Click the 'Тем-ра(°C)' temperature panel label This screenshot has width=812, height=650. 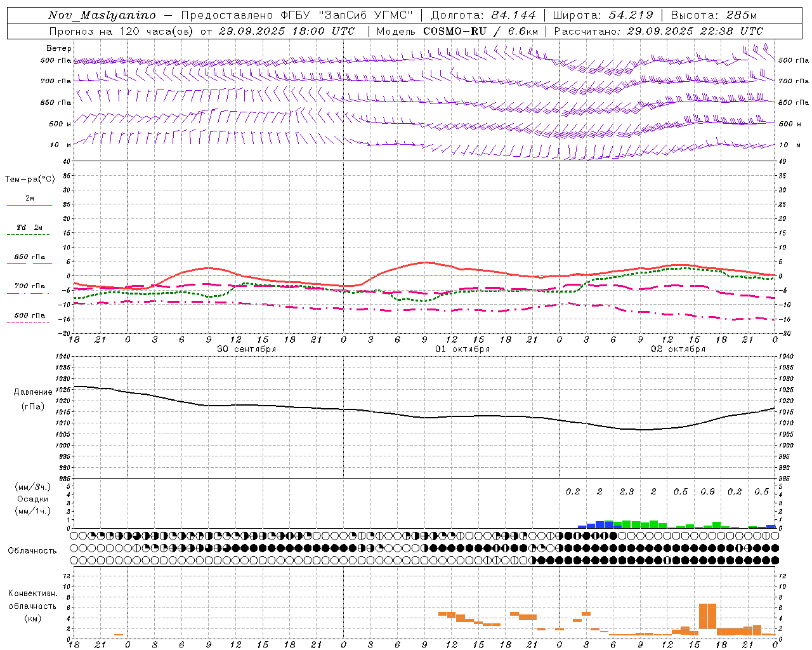click(30, 180)
